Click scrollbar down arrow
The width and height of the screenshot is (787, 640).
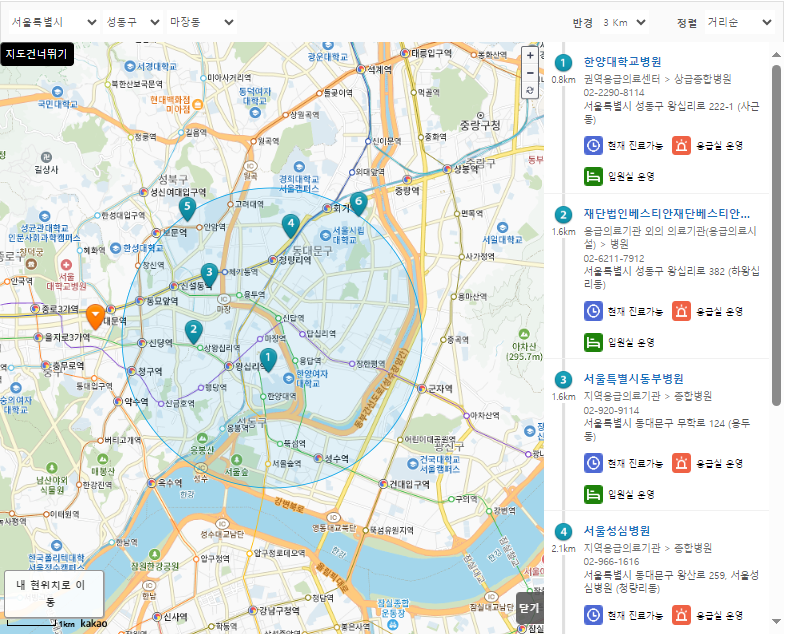[x=776, y=621]
